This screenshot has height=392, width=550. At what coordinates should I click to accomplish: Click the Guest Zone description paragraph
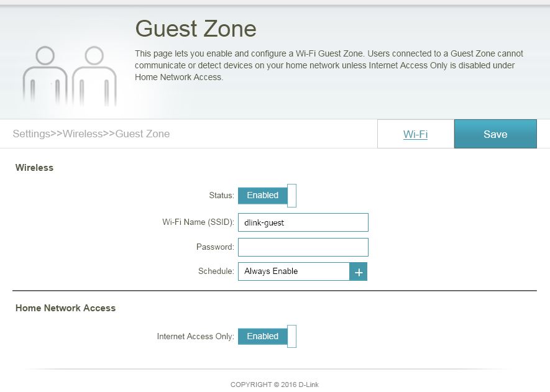coord(329,65)
